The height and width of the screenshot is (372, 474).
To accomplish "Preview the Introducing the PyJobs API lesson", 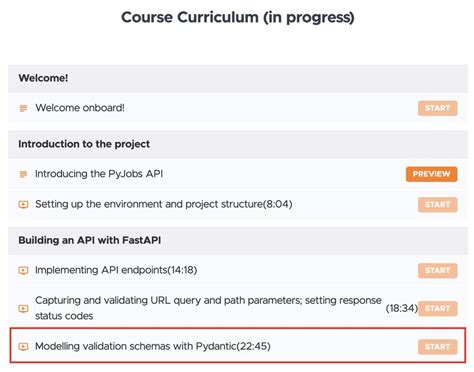I will click(x=432, y=174).
